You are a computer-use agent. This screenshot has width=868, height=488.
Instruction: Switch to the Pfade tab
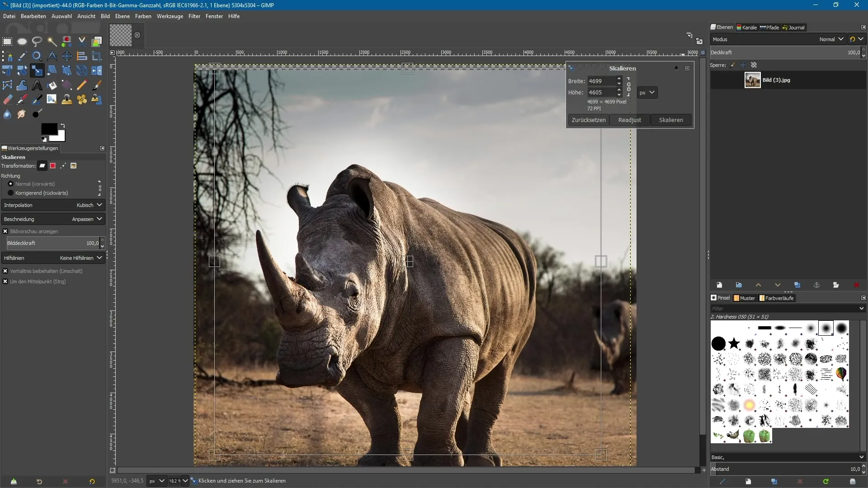770,28
